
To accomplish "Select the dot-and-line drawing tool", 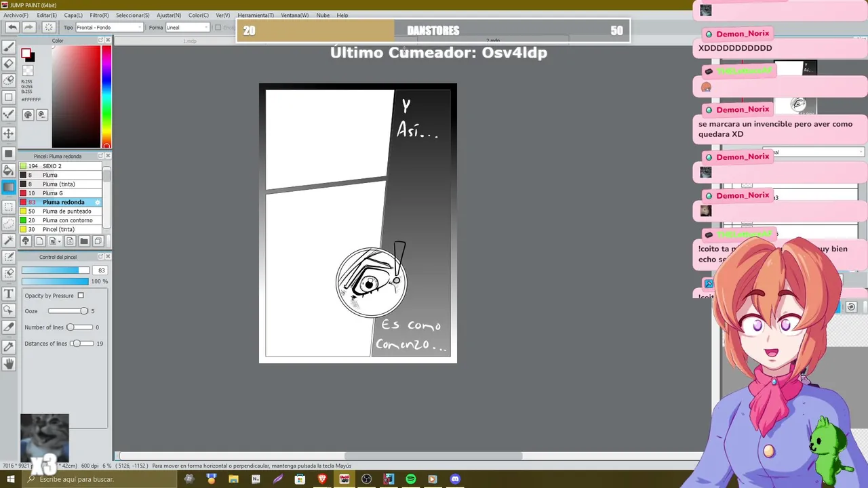I will [x=9, y=115].
